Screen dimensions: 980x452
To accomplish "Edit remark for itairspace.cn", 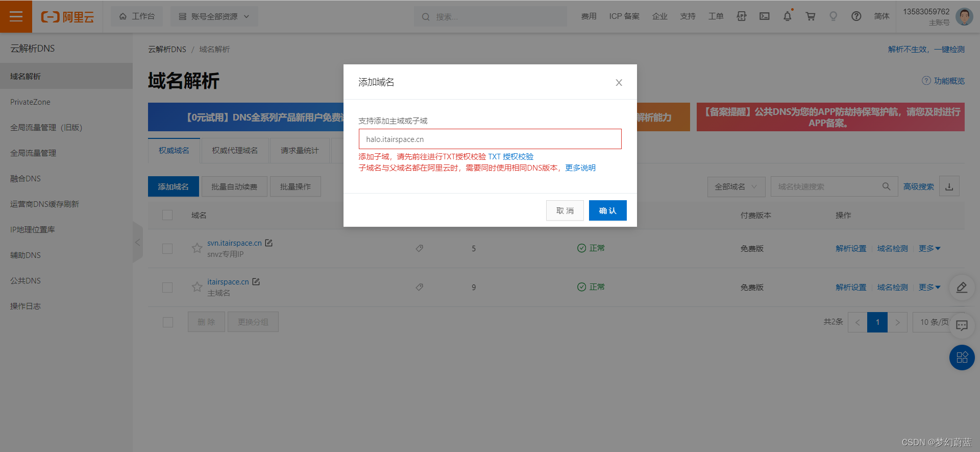I will click(256, 282).
